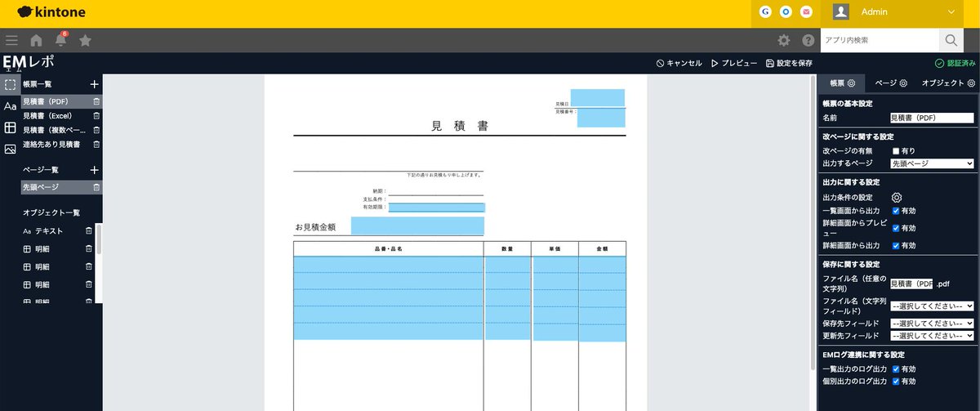Toggle 詳細画面から出力 有効 checkbox
This screenshot has width=980, height=411.
[896, 245]
